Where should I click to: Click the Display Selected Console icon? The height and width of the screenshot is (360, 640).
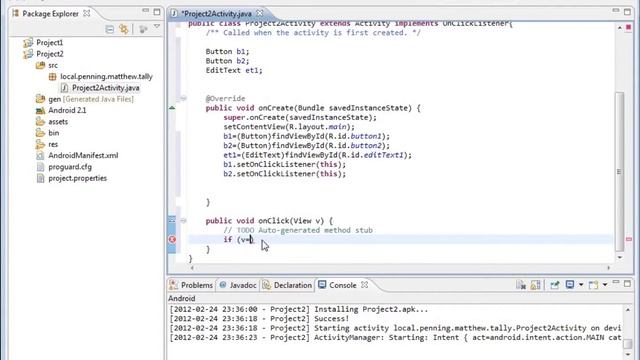pyautogui.click(x=570, y=284)
